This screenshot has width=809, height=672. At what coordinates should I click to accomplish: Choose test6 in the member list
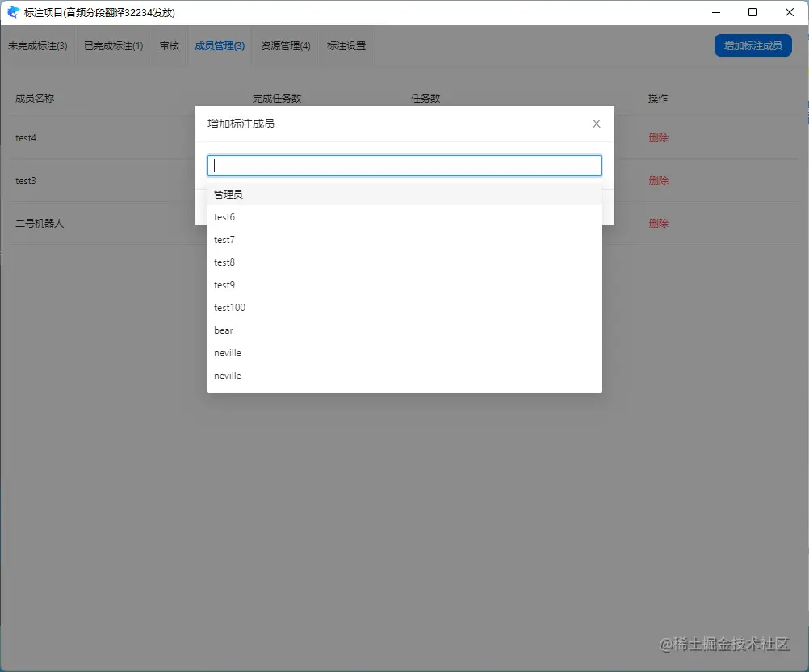click(x=404, y=216)
